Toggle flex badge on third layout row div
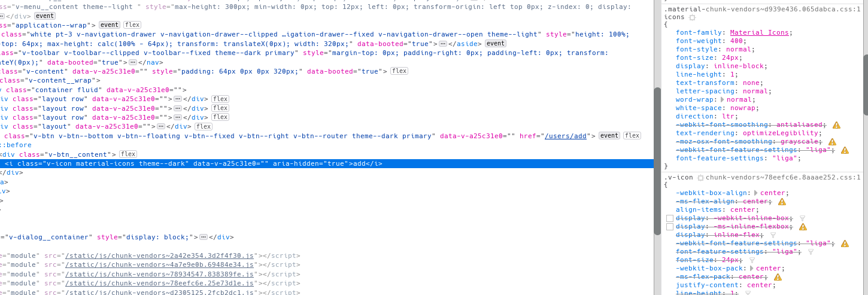The height and width of the screenshot is (295, 868). click(220, 117)
